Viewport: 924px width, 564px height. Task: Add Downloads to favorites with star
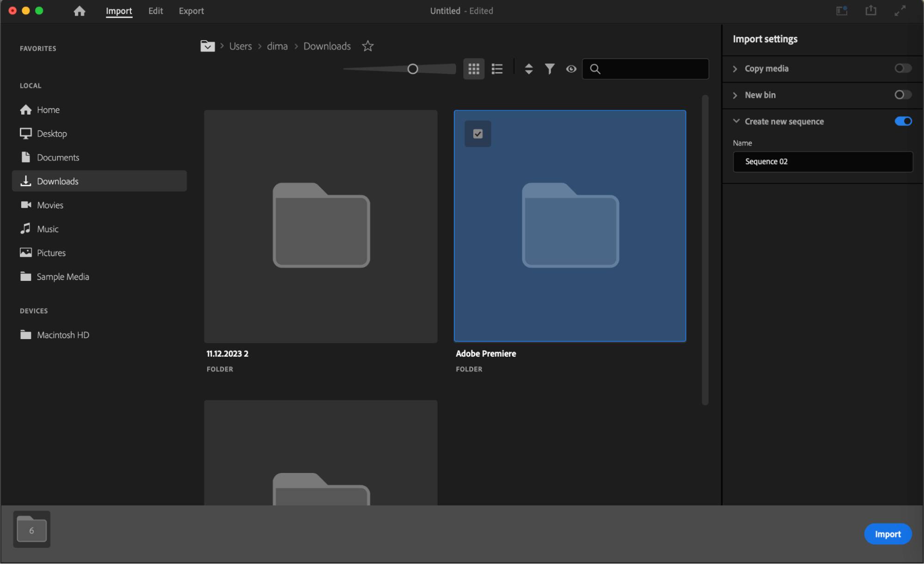click(x=367, y=46)
